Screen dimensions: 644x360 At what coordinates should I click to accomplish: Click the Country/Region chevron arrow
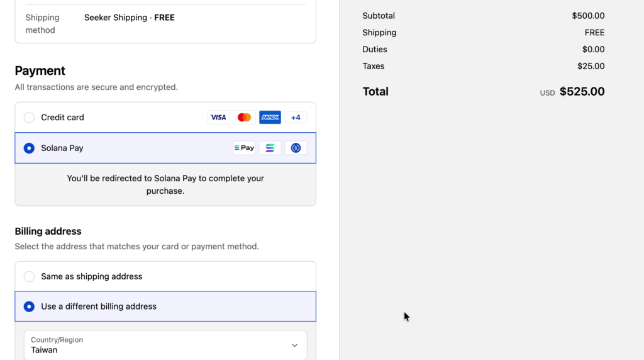point(294,345)
